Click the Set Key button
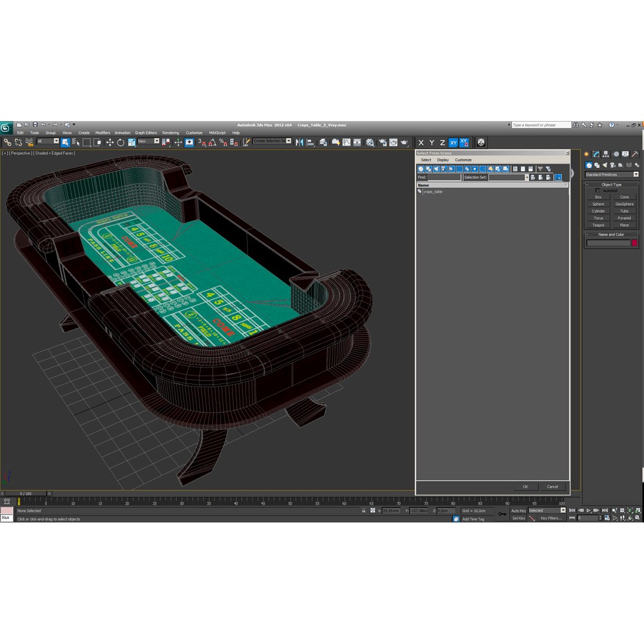 [518, 518]
